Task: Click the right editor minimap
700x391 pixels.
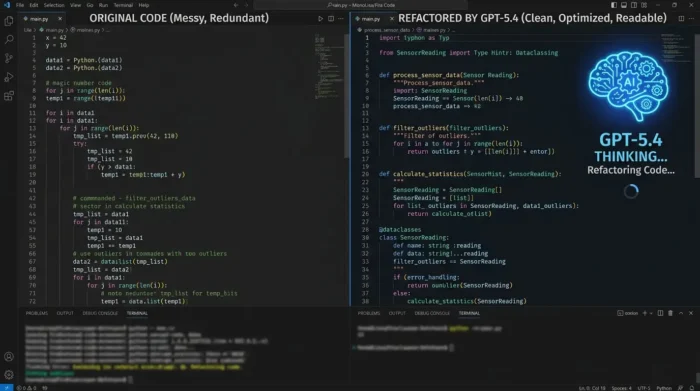Action: coord(675,49)
